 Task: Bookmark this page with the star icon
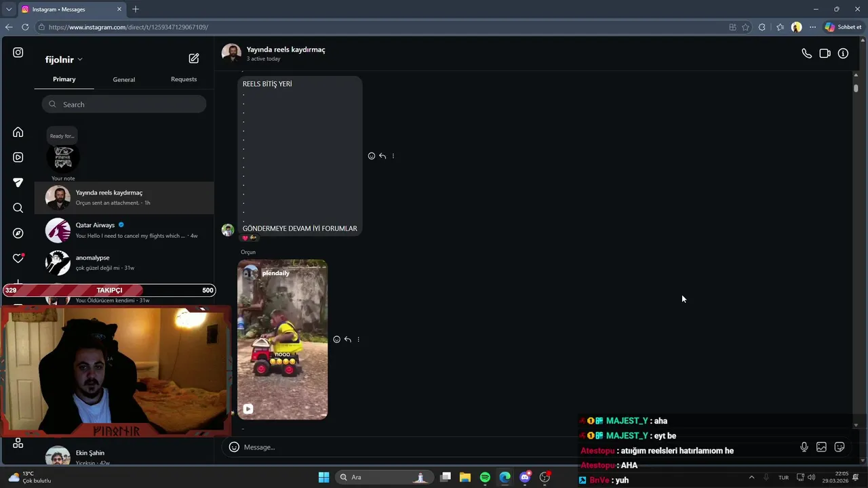click(745, 27)
